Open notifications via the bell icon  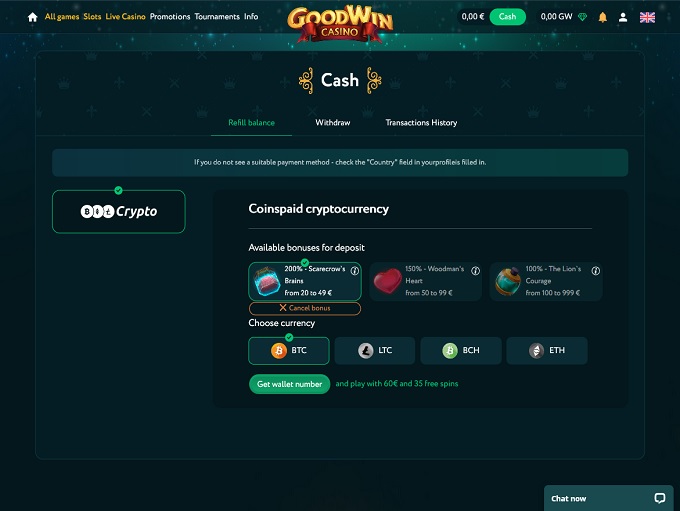point(602,17)
